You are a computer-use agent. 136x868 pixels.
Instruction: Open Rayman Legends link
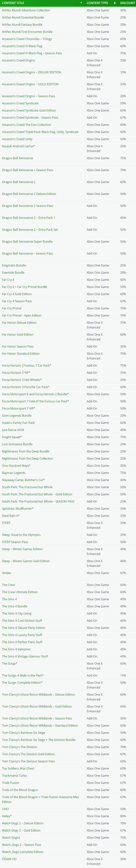click(13, 473)
